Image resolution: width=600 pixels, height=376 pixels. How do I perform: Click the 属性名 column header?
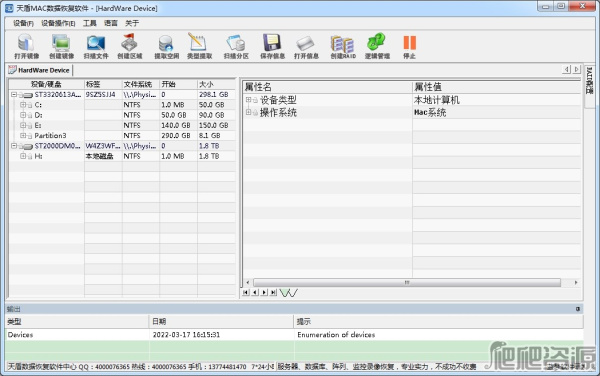coord(328,87)
